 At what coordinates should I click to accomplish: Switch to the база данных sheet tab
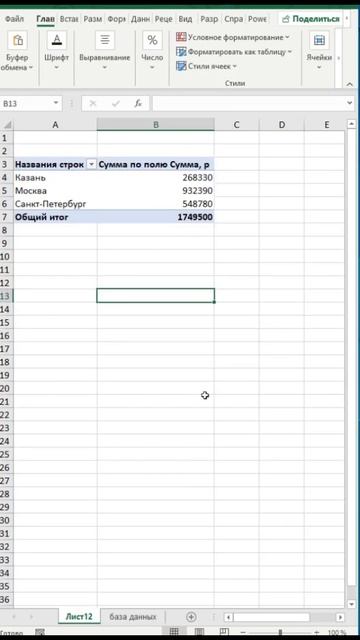133,617
